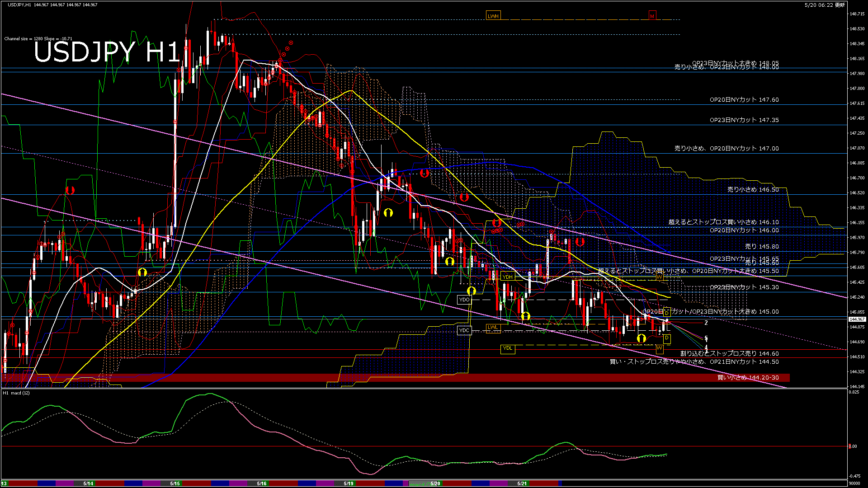Viewport: 868px width, 488px height.
Task: Click the 5/15 date marker
Action: click(x=175, y=483)
